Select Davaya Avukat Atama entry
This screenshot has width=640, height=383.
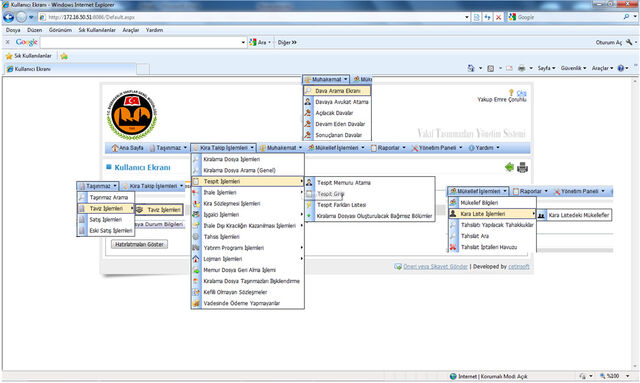(337, 102)
